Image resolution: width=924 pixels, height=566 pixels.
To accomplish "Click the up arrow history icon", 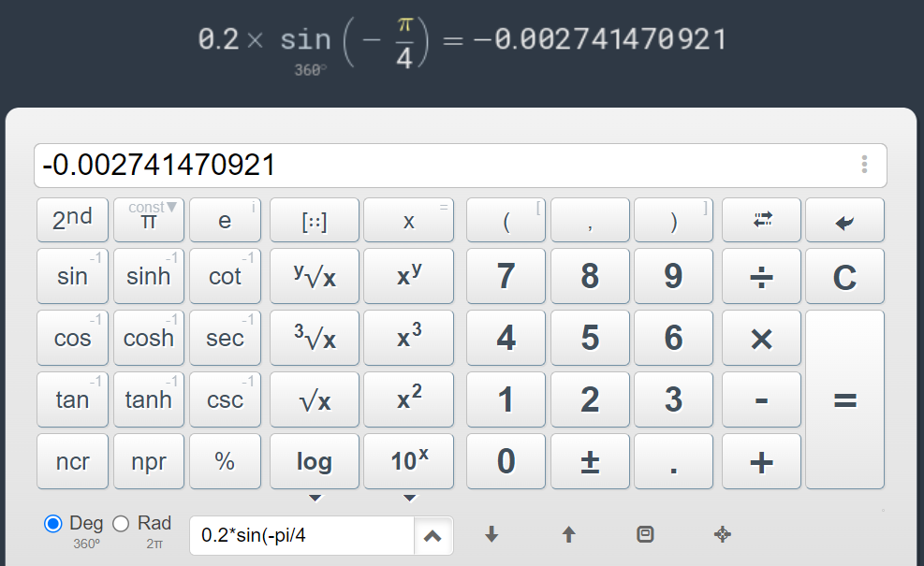I will [568, 535].
